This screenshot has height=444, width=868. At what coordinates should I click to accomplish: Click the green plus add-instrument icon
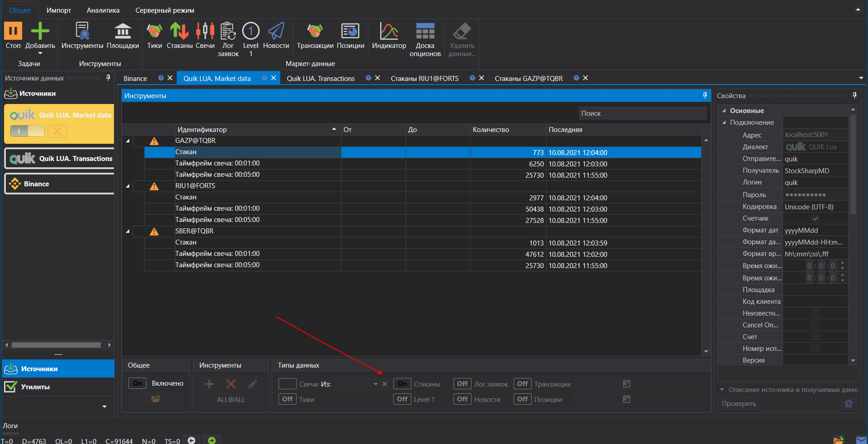209,384
